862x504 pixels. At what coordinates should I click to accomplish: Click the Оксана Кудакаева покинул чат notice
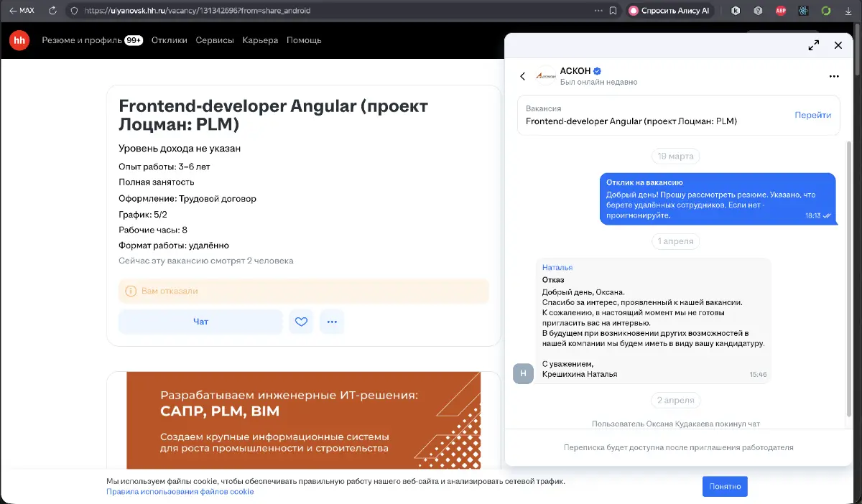click(x=676, y=424)
